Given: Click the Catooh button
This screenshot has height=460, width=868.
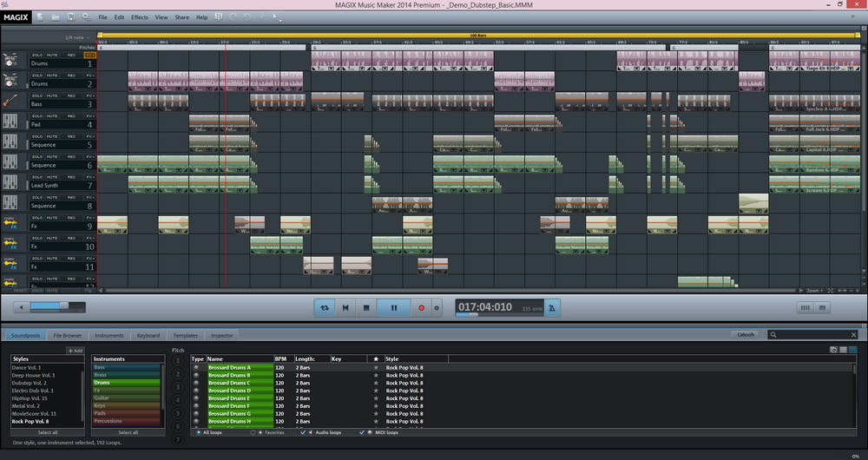Looking at the screenshot, I should pos(746,334).
